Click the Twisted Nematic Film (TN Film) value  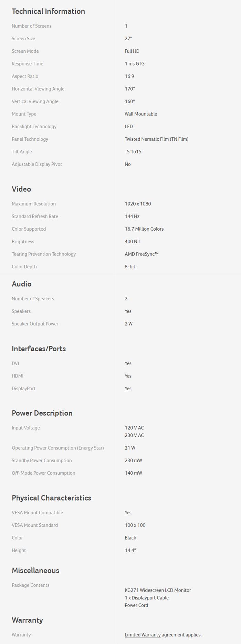tap(156, 139)
